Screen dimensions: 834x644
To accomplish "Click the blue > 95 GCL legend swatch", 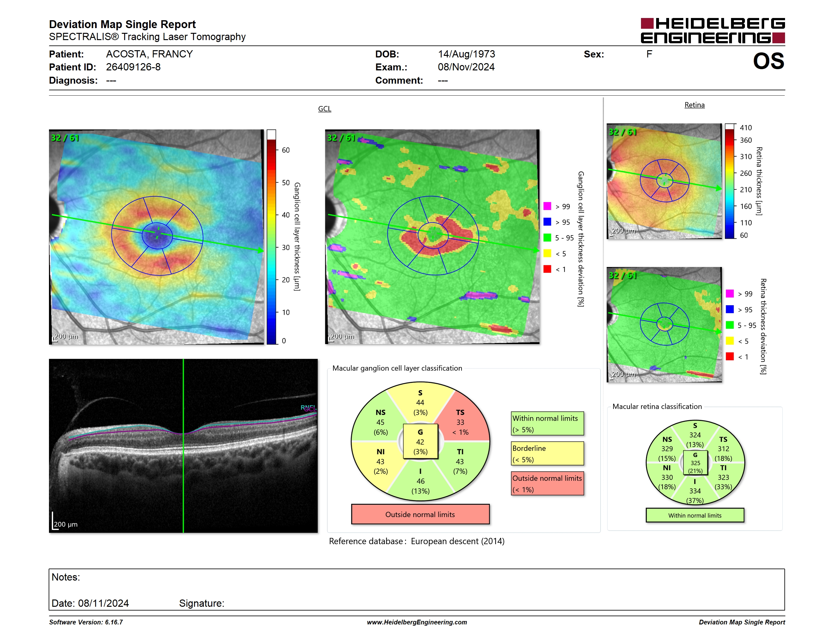I will tap(547, 222).
